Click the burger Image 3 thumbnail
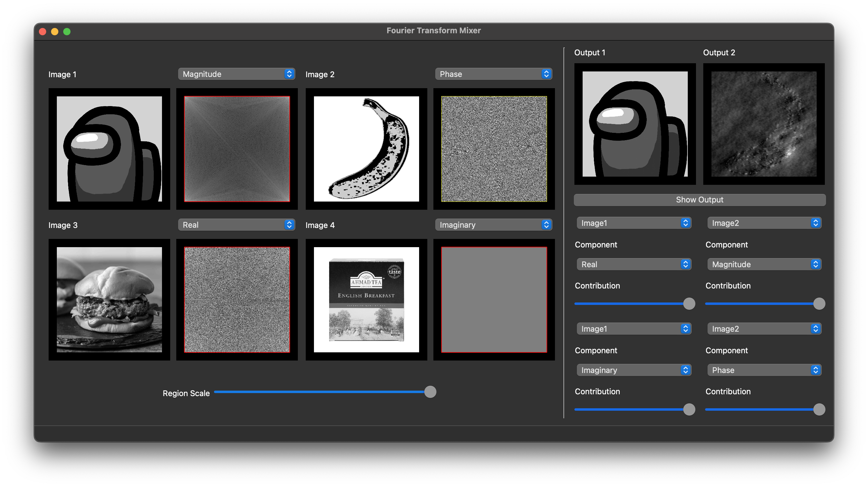 [109, 300]
